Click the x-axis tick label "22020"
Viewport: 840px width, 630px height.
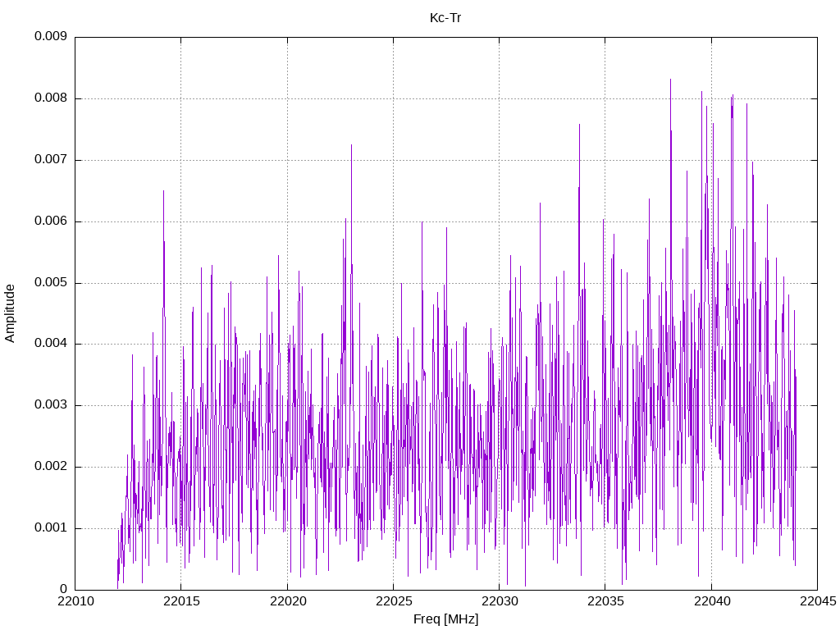click(x=288, y=601)
